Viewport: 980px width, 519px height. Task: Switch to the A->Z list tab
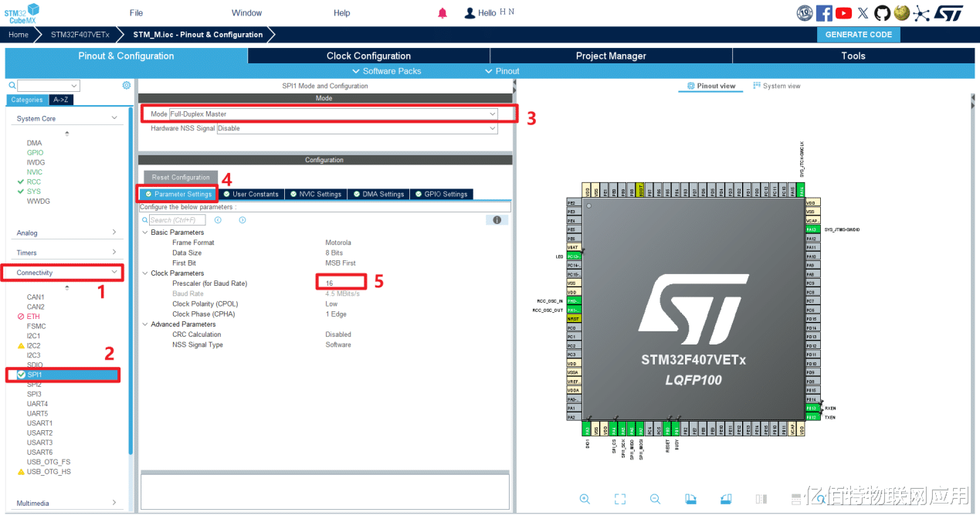point(60,100)
